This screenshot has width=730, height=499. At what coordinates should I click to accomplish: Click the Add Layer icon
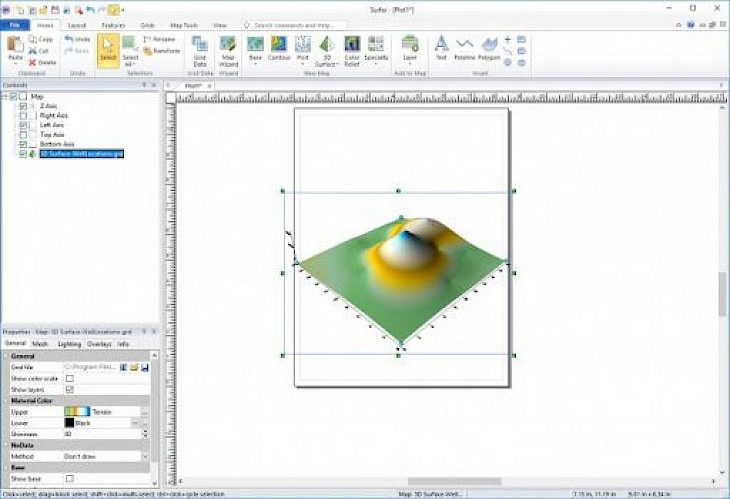click(x=410, y=44)
